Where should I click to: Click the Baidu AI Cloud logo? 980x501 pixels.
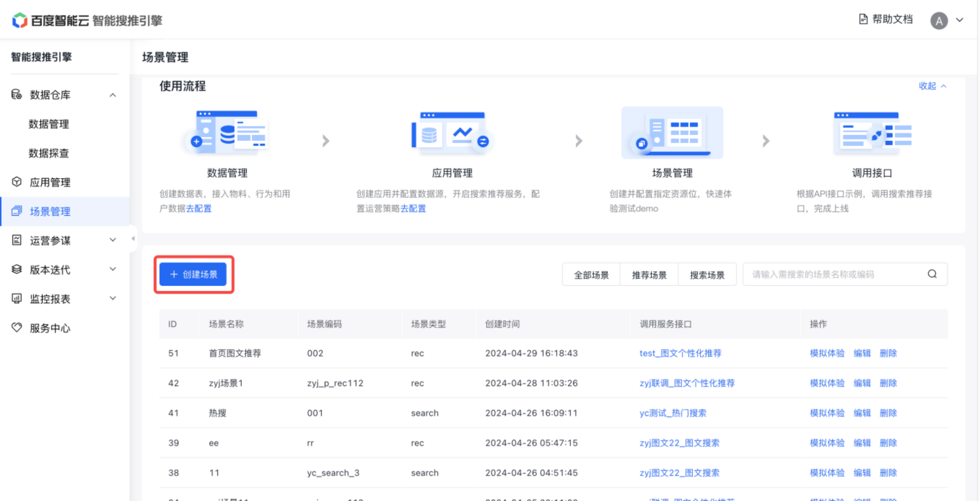point(50,20)
